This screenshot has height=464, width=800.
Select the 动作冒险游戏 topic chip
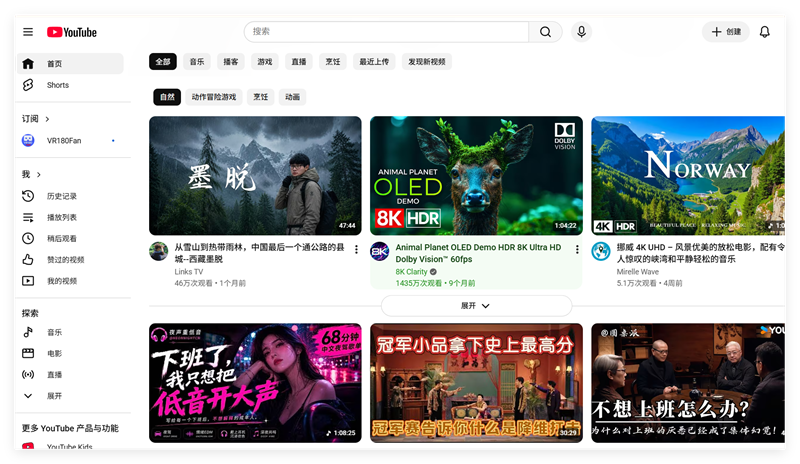point(214,97)
